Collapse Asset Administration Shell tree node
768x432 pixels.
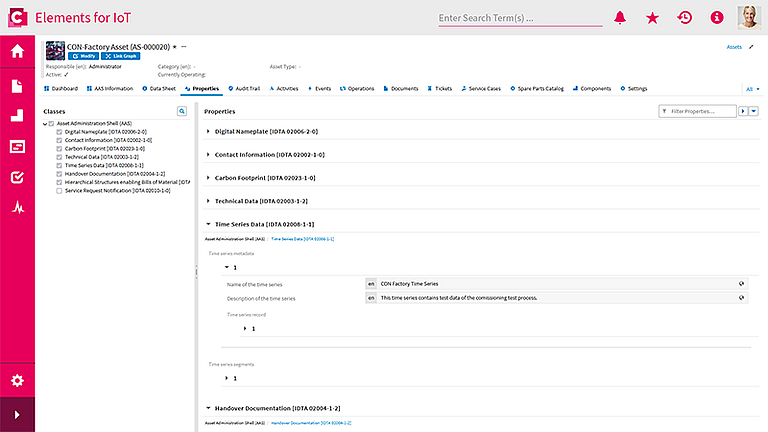pos(45,124)
